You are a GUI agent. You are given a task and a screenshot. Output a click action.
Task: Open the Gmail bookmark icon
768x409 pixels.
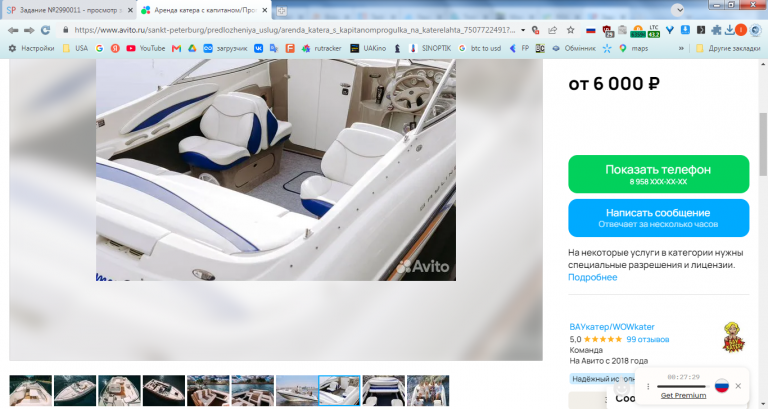pos(176,48)
